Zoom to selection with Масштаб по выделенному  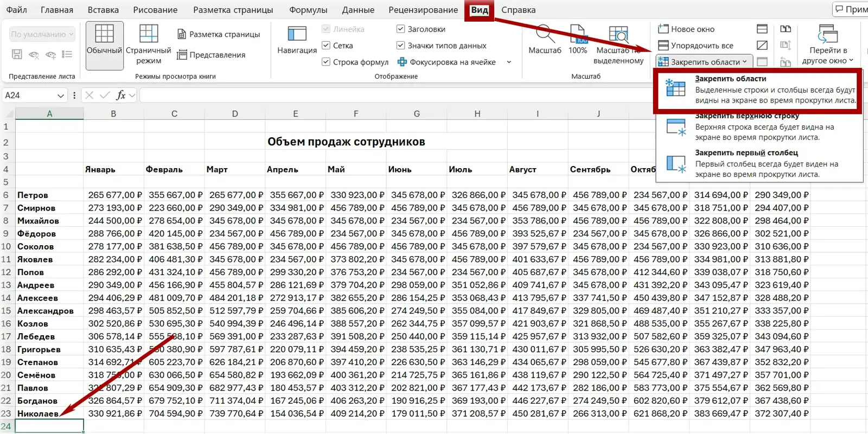pyautogui.click(x=618, y=46)
